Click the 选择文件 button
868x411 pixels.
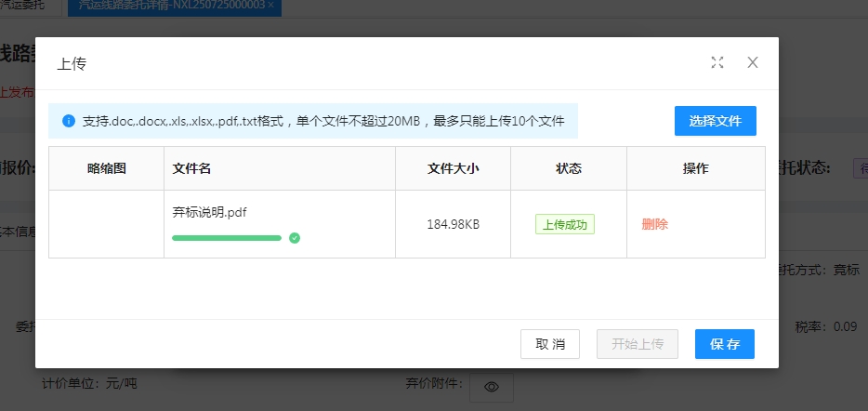tap(716, 121)
